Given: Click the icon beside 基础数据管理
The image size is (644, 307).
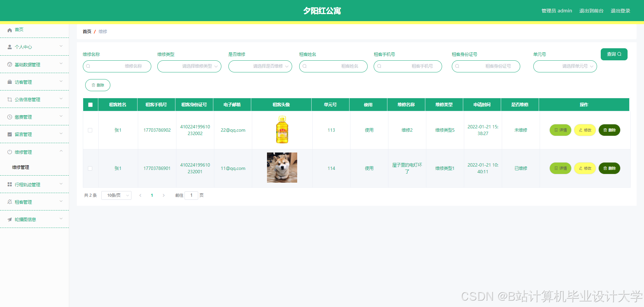Looking at the screenshot, I should tap(10, 64).
